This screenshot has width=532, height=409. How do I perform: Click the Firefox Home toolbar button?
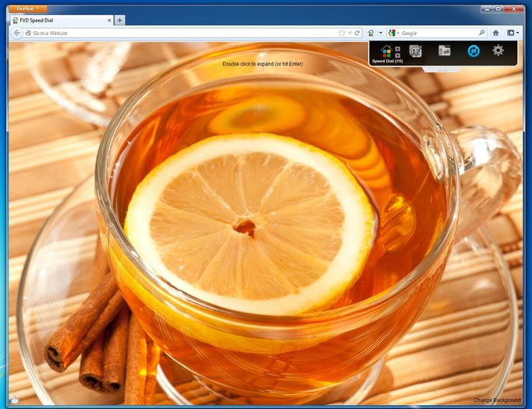495,33
